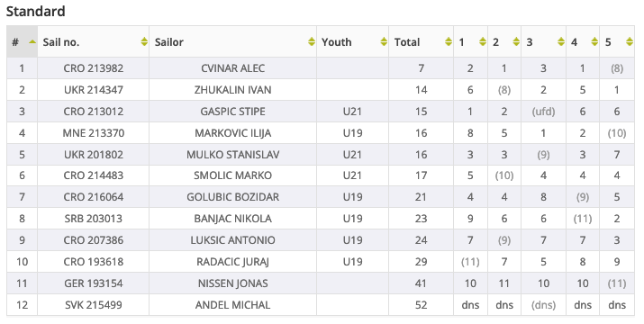Click the Sail no. column sort arrows
This screenshot has height=324, width=644.
coord(144,42)
